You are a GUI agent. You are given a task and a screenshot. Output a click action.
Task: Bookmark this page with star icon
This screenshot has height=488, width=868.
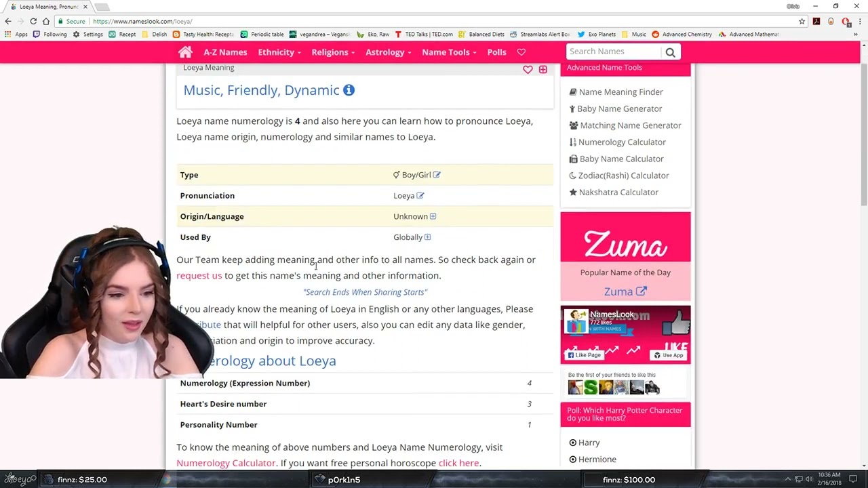click(802, 21)
